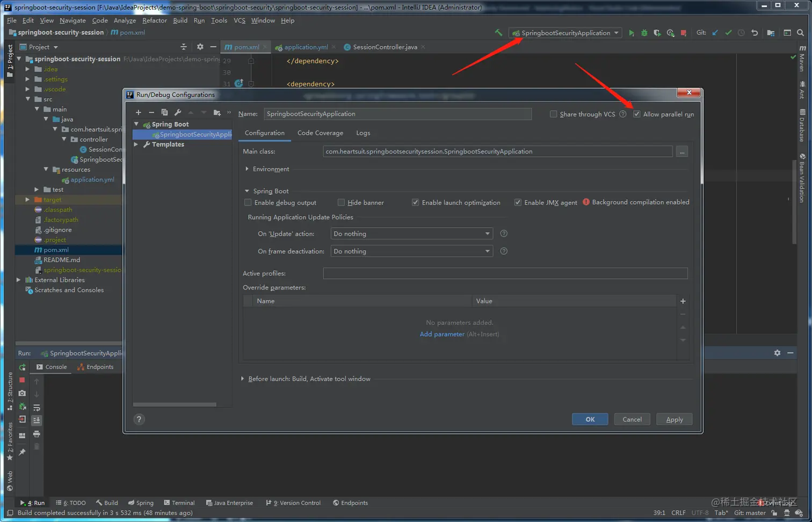Image resolution: width=812 pixels, height=522 pixels.
Task: Update project with the blue Git arrow
Action: [715, 33]
